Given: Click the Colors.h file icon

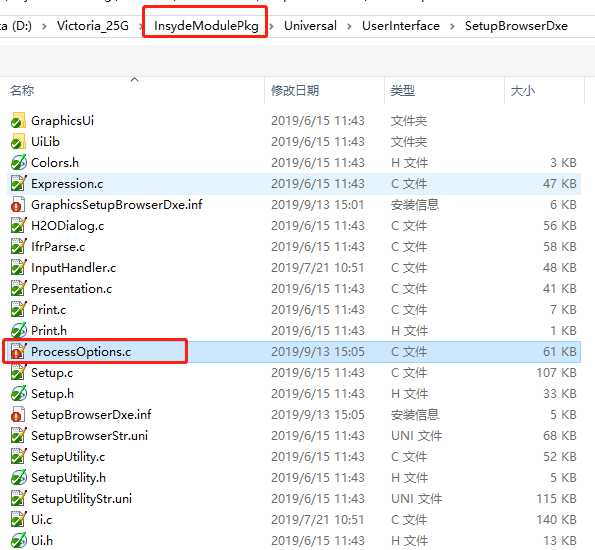Looking at the screenshot, I should pos(18,162).
